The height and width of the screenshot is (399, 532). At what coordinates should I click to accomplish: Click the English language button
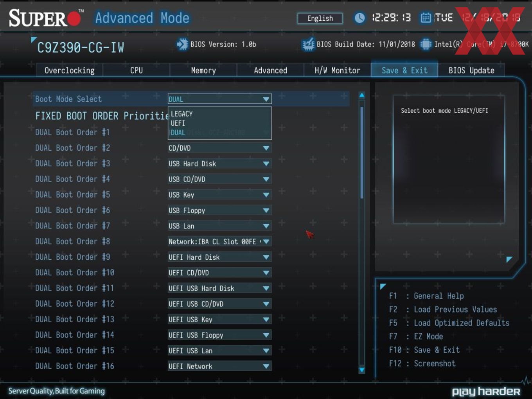tap(320, 18)
